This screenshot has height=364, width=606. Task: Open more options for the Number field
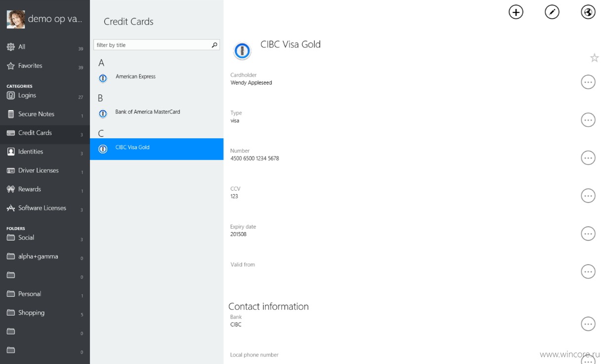(588, 158)
